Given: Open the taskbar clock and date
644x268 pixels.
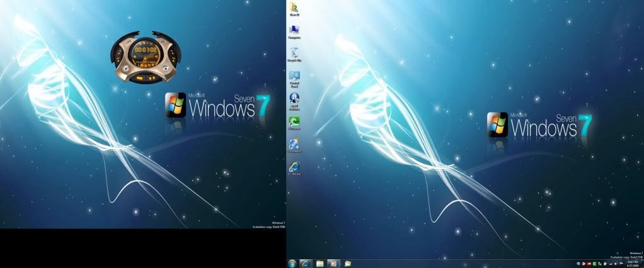Looking at the screenshot, I should point(633,264).
